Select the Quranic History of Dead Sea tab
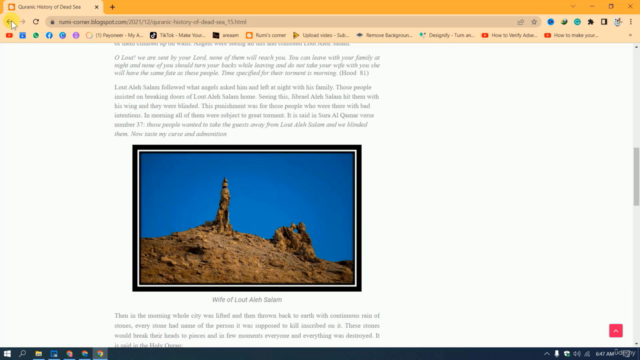The width and height of the screenshot is (640, 360). [53, 7]
